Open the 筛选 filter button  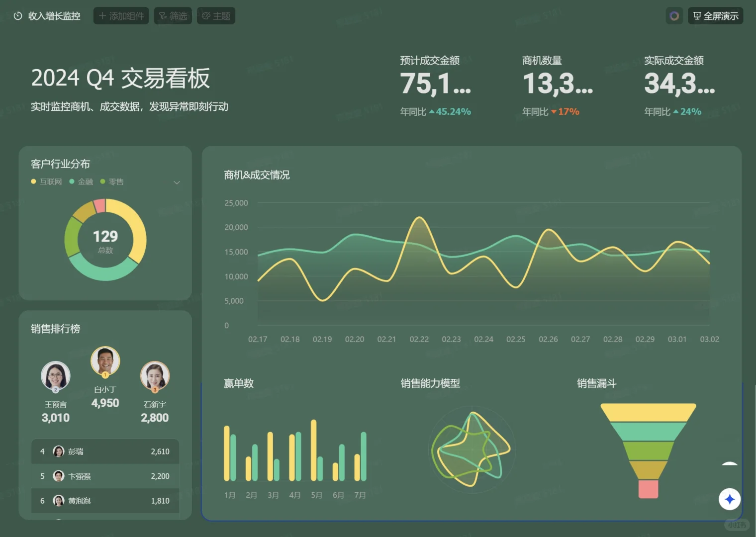point(173,16)
